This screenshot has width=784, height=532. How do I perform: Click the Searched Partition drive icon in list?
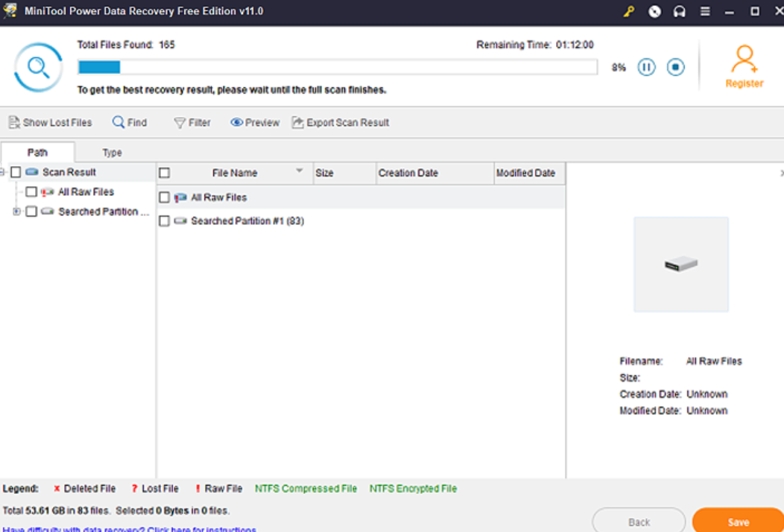(x=180, y=221)
